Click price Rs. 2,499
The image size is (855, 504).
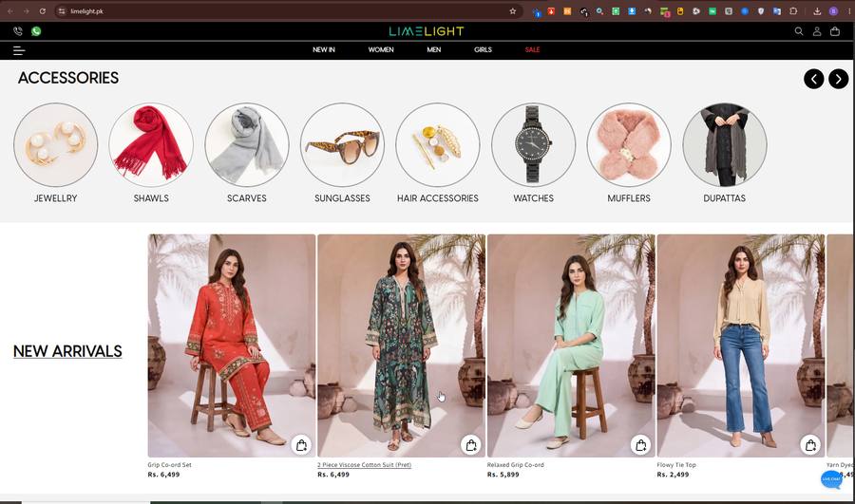pos(673,475)
